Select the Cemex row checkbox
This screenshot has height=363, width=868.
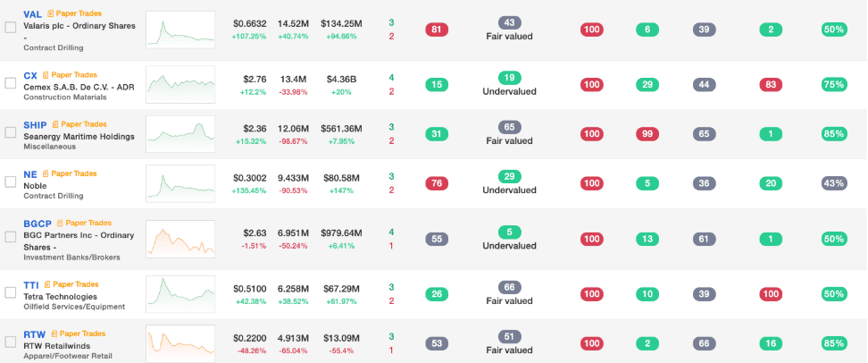[11, 83]
